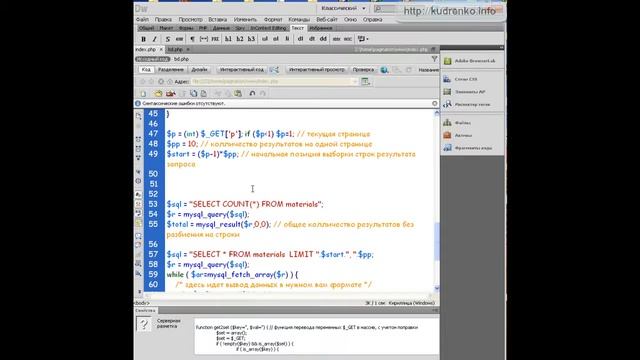Insert Heading 1 with the h1 button
This screenshot has width=640, height=360.
228,39
